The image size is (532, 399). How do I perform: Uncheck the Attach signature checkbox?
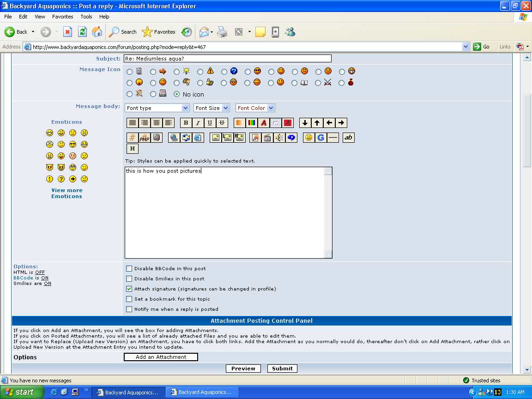click(129, 289)
